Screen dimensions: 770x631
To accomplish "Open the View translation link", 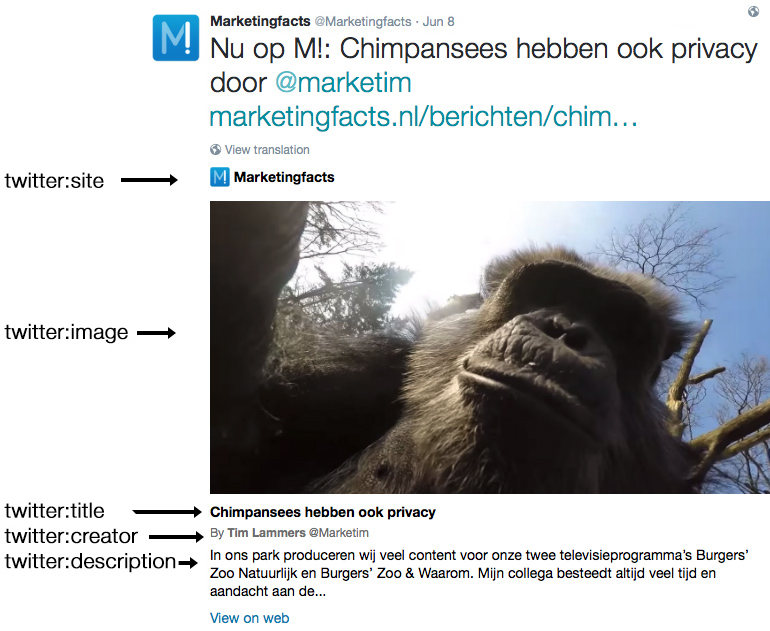I will pyautogui.click(x=267, y=150).
